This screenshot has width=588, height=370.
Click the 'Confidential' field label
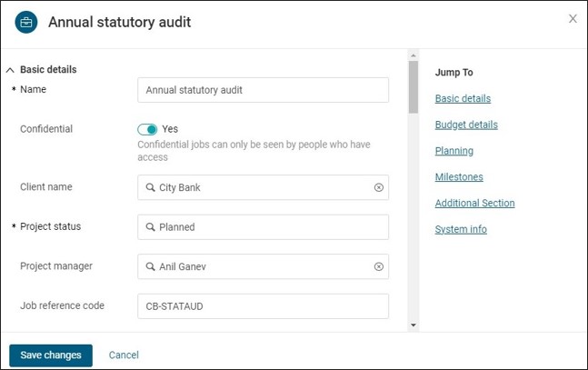pyautogui.click(x=46, y=129)
